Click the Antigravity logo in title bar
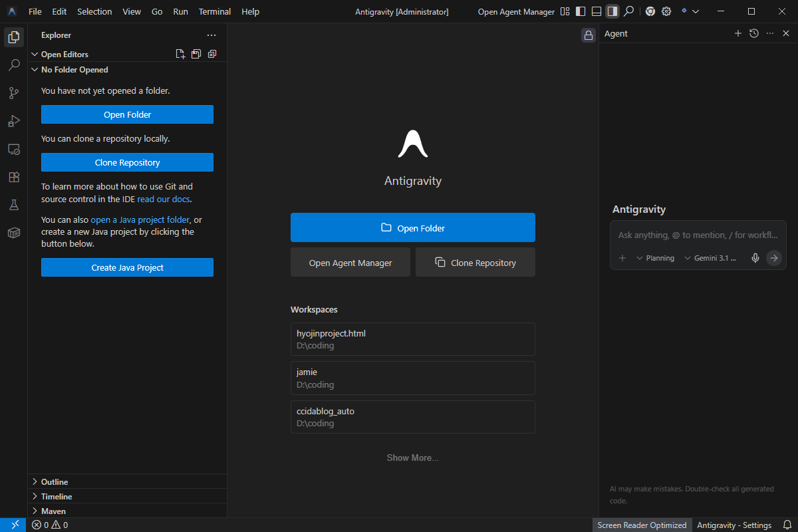Viewport: 798px width, 532px height. pyautogui.click(x=12, y=11)
